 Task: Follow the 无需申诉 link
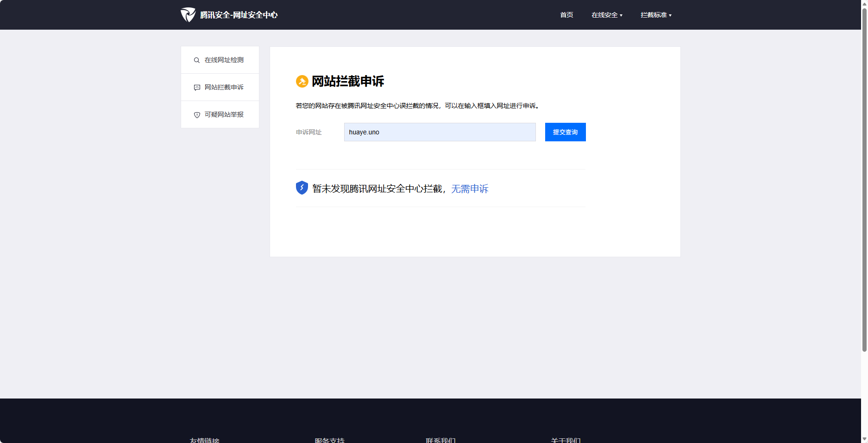click(470, 189)
